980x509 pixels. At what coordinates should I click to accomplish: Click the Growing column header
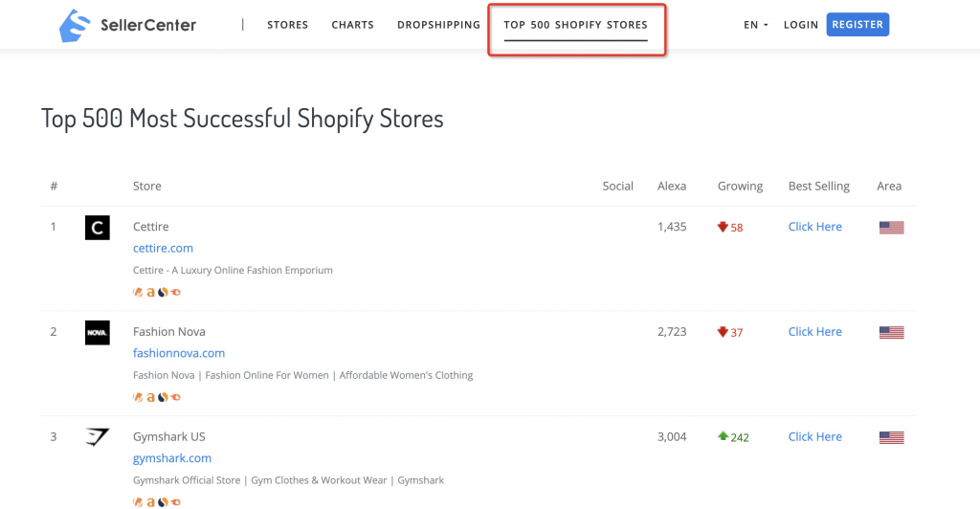(x=740, y=187)
